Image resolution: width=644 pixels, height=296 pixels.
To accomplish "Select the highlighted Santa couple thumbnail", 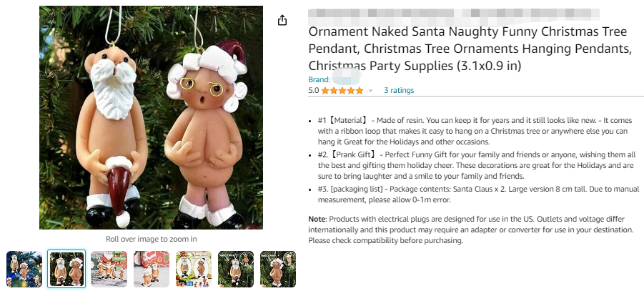I will (x=66, y=269).
